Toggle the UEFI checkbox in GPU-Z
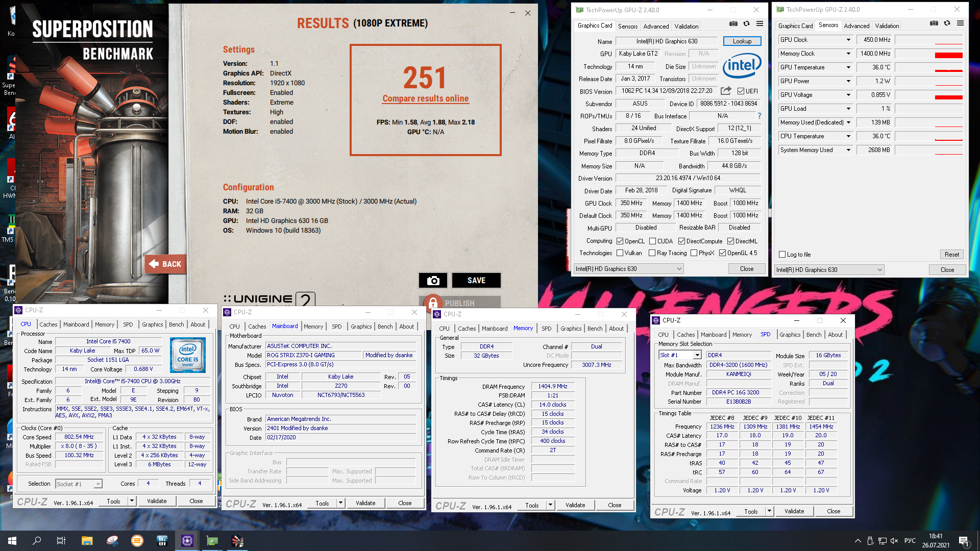Viewport: 980px width, 551px height. tap(741, 91)
